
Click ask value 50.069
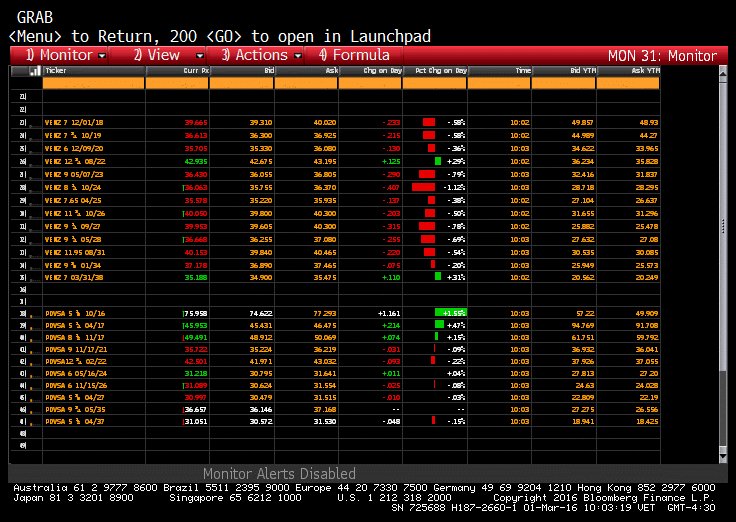pyautogui.click(x=325, y=338)
